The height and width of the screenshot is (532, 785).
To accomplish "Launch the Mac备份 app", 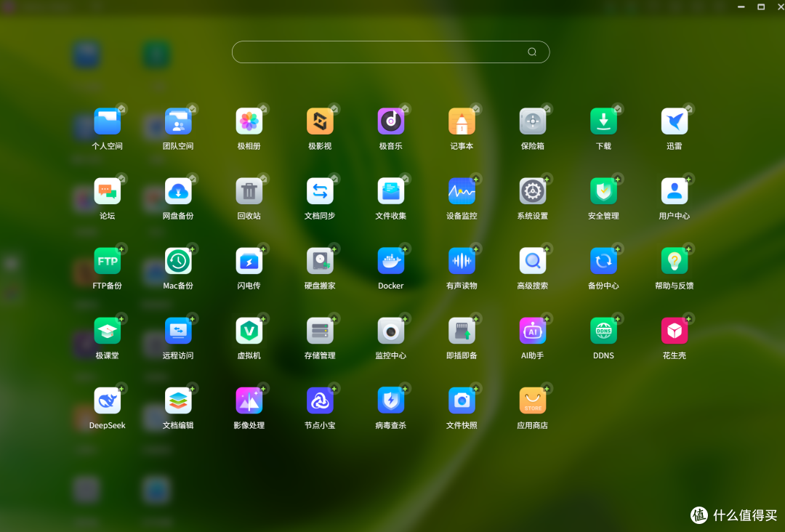I will pyautogui.click(x=178, y=261).
